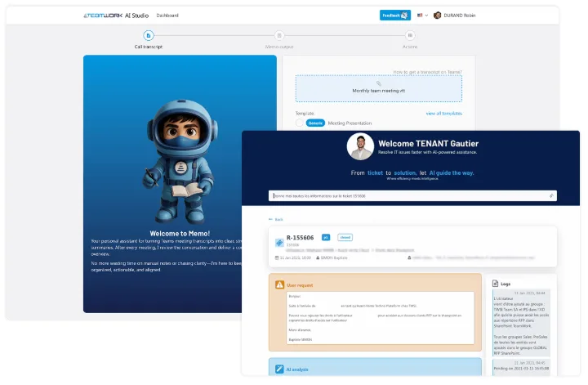
Task: Click the Monthly team meeting.vtt file name
Action: pyautogui.click(x=378, y=91)
